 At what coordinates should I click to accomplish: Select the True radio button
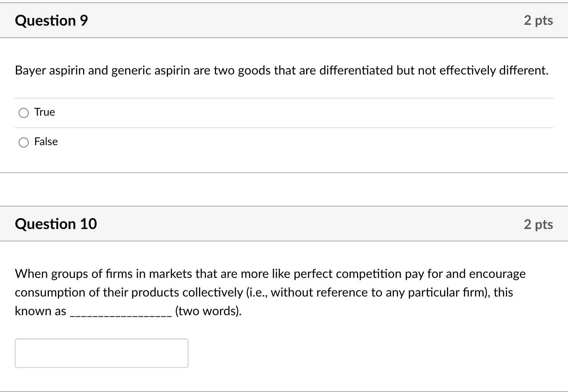[24, 113]
